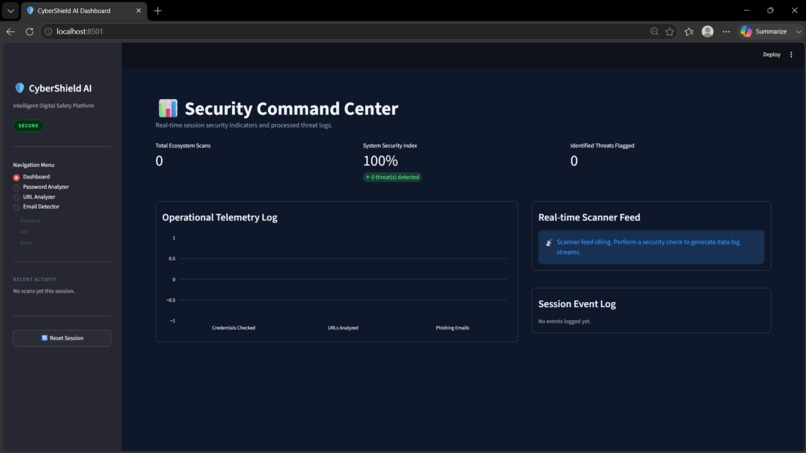Click the Reset Session button

point(62,338)
